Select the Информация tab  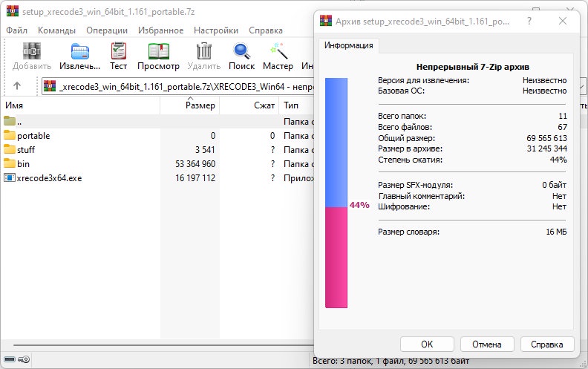coord(349,45)
